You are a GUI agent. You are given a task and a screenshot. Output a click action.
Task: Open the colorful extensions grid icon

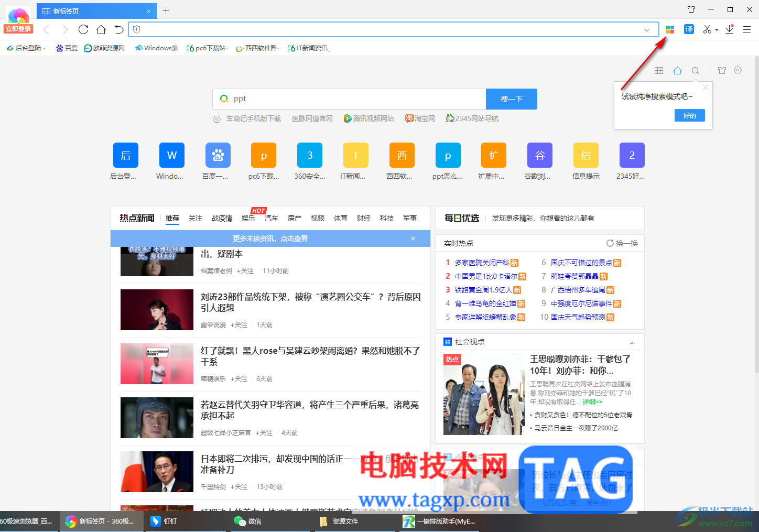(x=670, y=29)
